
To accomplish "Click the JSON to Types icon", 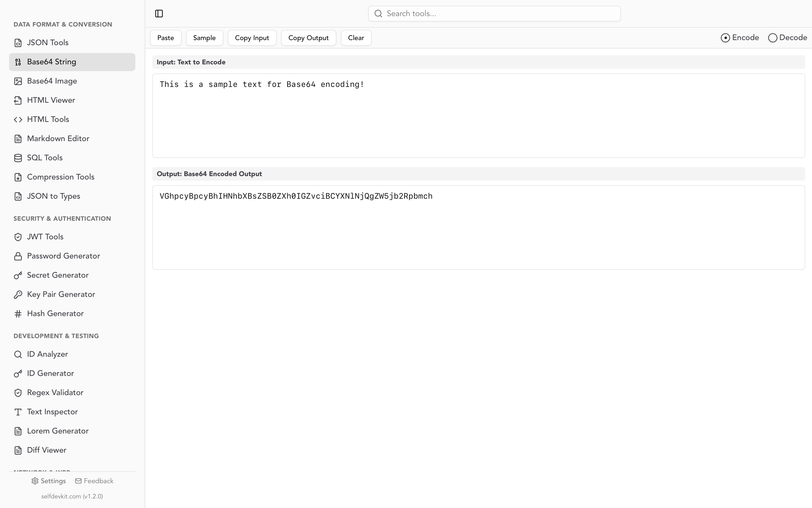I will (18, 196).
